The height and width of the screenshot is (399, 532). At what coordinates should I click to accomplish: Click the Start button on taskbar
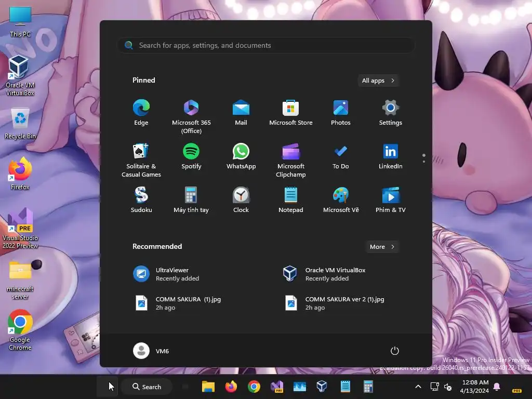[x=108, y=387]
